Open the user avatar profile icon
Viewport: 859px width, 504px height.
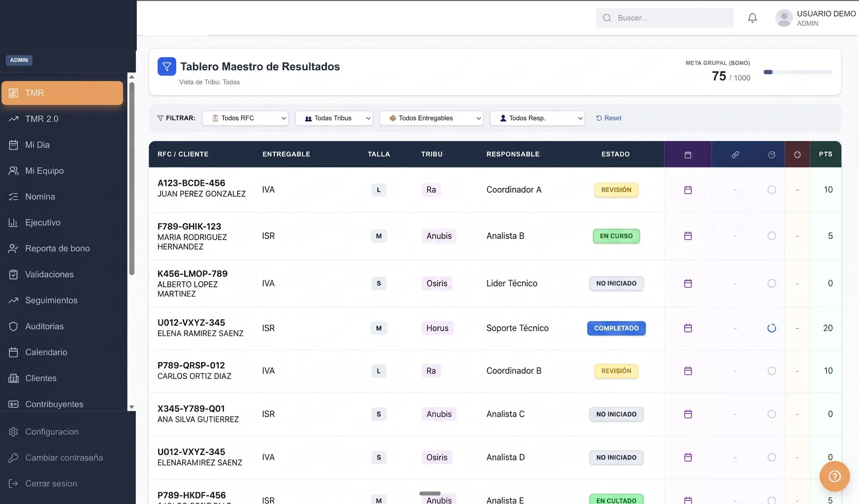tap(784, 18)
